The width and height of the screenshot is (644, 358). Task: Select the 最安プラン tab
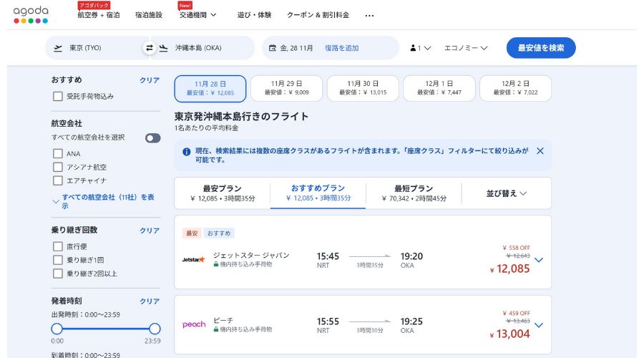[x=223, y=193]
